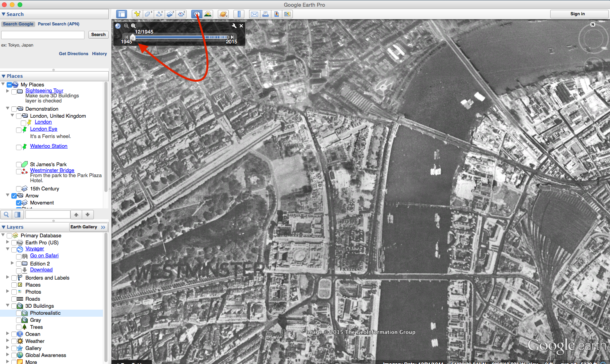
Task: Move selected place up
Action: point(76,214)
